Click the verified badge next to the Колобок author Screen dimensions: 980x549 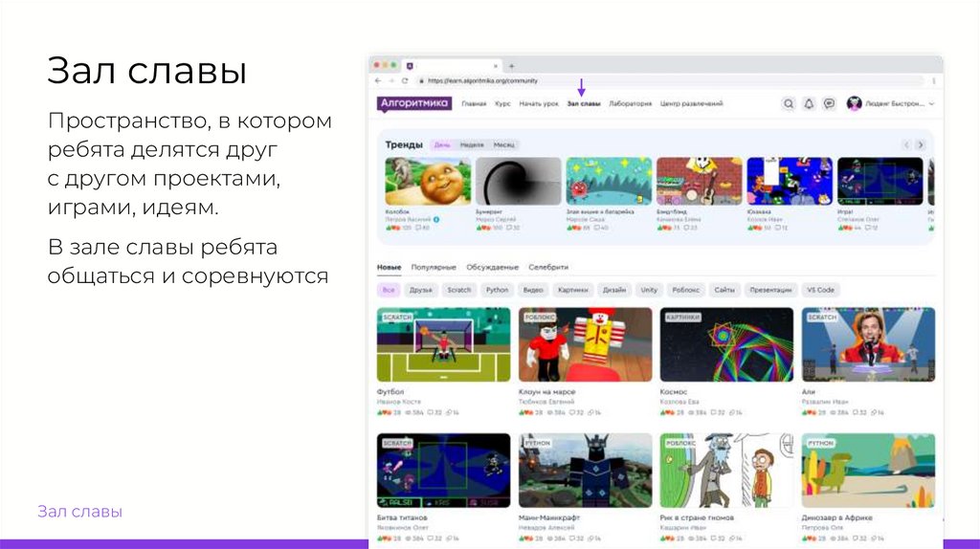coord(436,220)
